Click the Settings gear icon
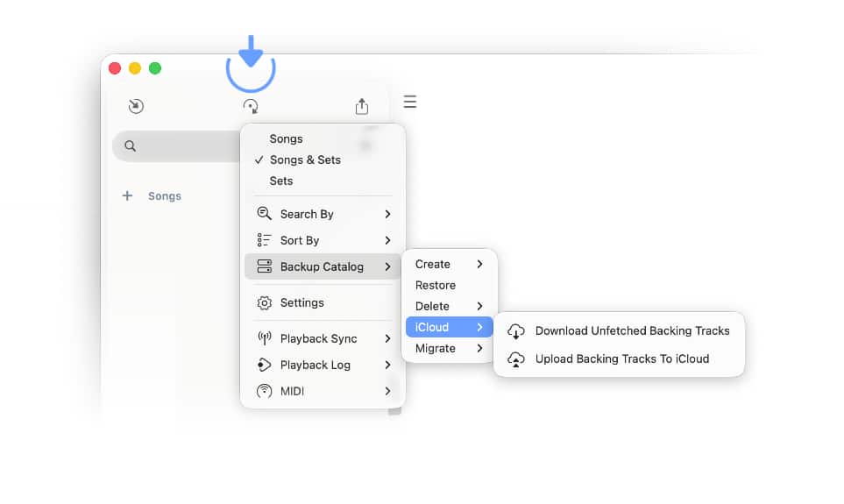Screen dimensions: 844x504 coord(265,302)
